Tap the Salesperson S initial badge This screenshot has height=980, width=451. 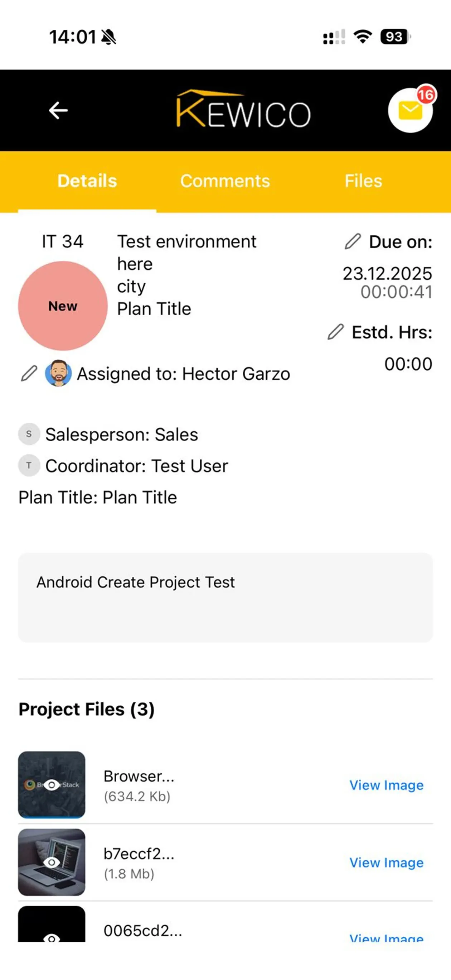click(x=29, y=434)
